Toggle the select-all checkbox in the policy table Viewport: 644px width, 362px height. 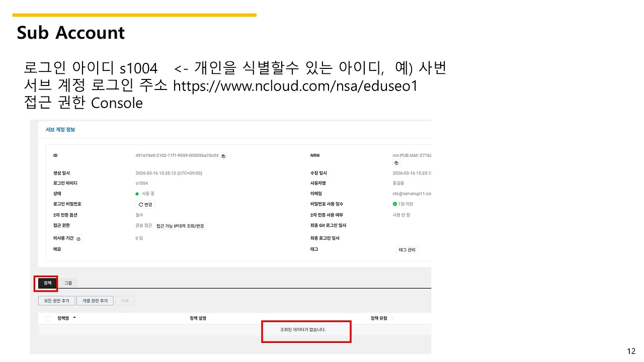click(48, 318)
